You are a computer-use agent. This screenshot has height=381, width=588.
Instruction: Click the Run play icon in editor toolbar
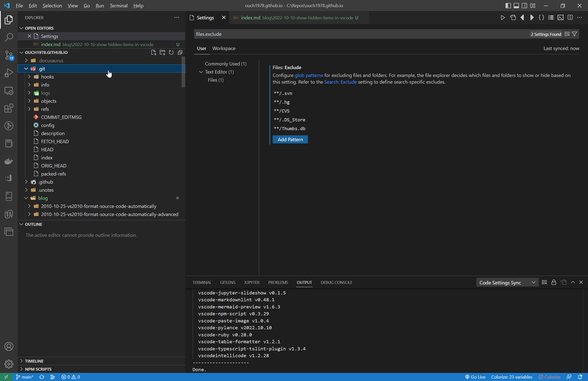pyautogui.click(x=502, y=18)
